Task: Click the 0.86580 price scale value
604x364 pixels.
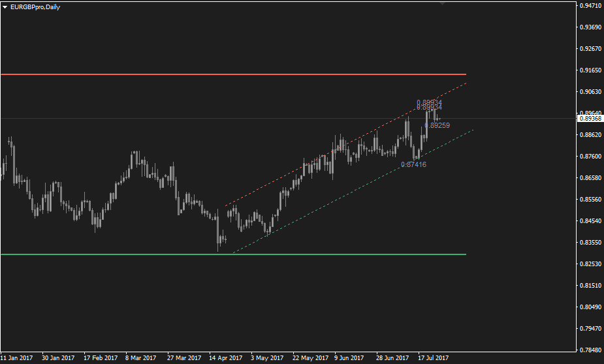Action: 590,178
